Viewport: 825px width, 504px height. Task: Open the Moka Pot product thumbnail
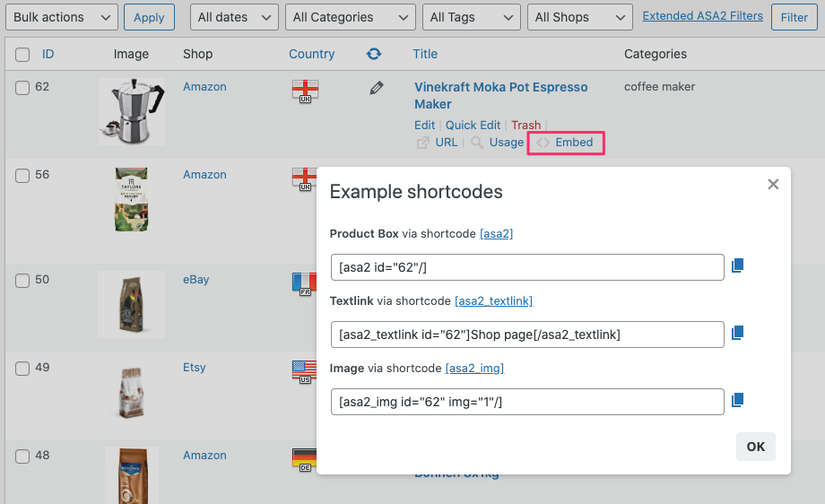[x=132, y=111]
